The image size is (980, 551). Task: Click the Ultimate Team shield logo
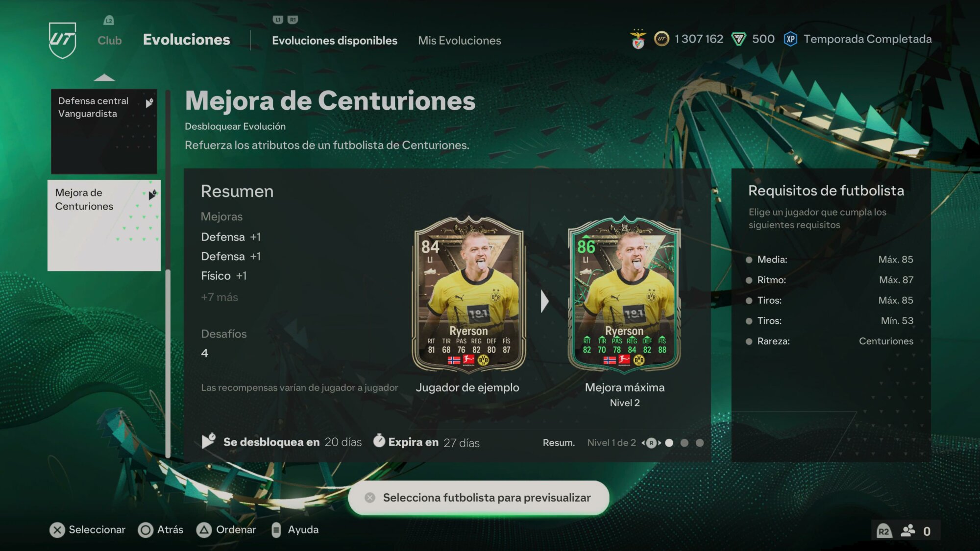pyautogui.click(x=63, y=40)
